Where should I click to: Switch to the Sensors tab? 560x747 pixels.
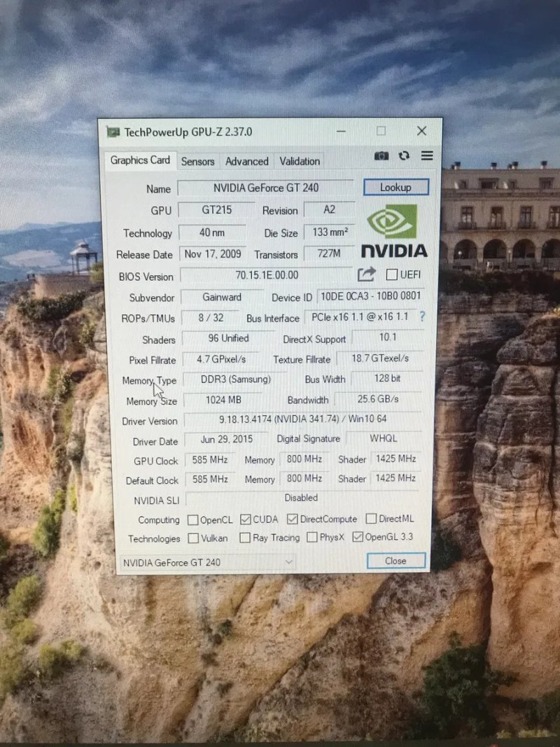(x=197, y=162)
